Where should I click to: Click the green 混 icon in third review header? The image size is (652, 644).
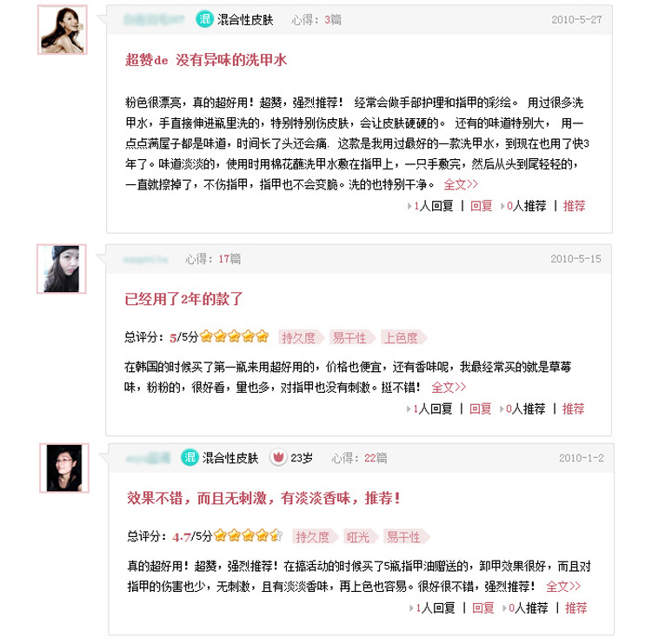tap(190, 457)
